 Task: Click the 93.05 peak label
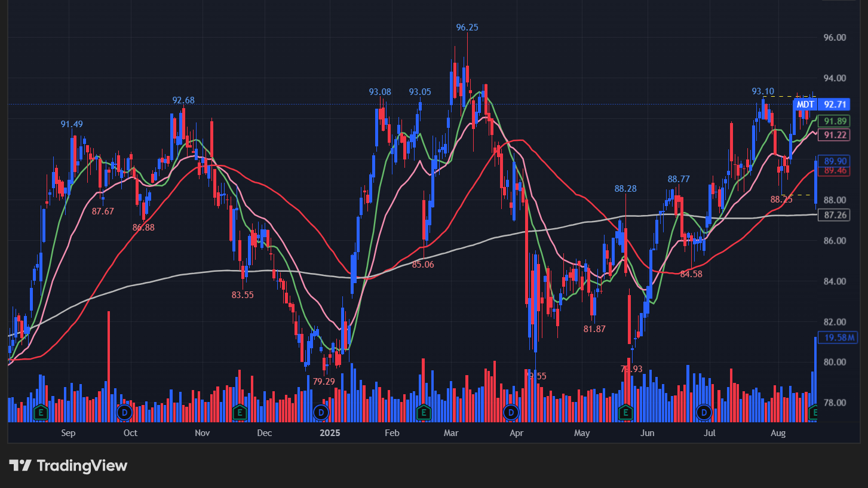420,92
